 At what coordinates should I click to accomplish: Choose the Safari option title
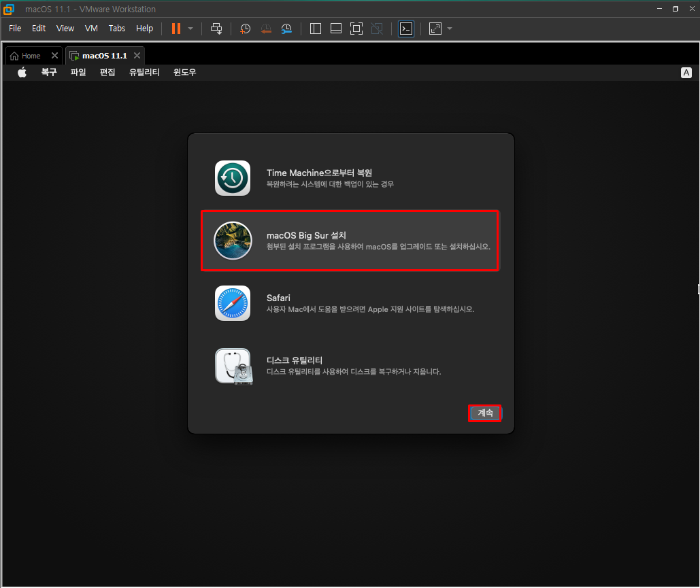[278, 298]
